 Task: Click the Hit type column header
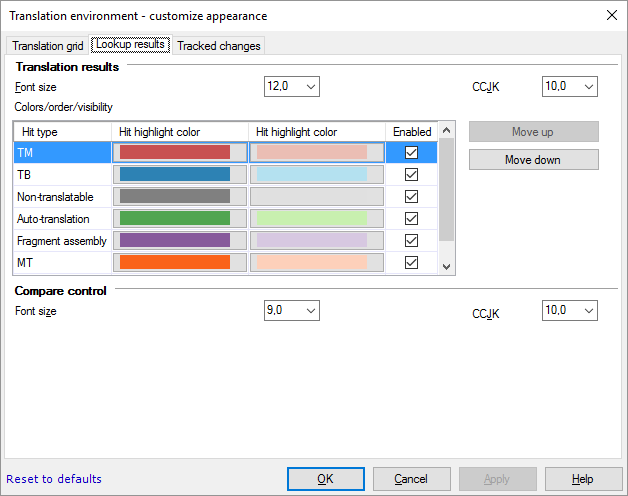(x=62, y=132)
